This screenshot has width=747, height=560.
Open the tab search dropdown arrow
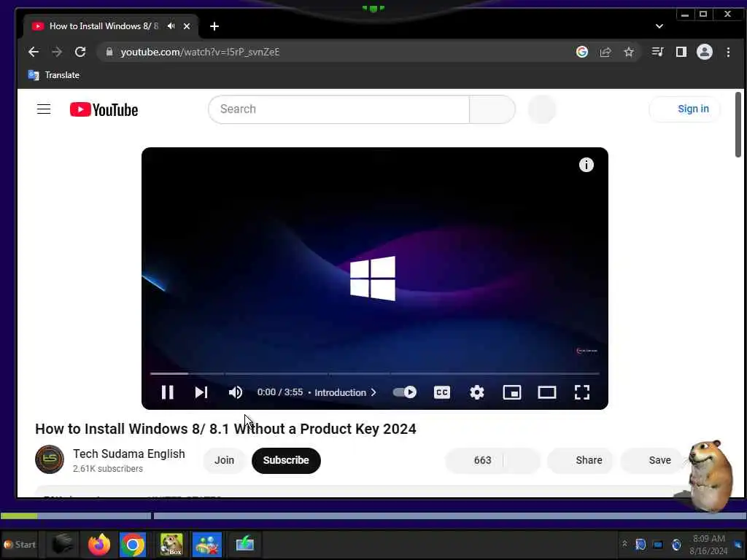click(x=659, y=26)
